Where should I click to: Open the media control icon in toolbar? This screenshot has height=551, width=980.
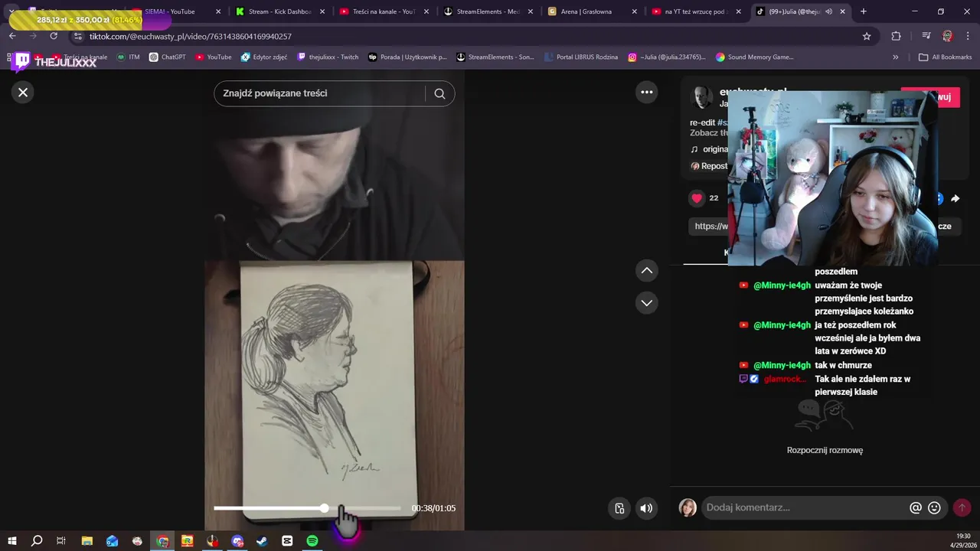(x=926, y=36)
